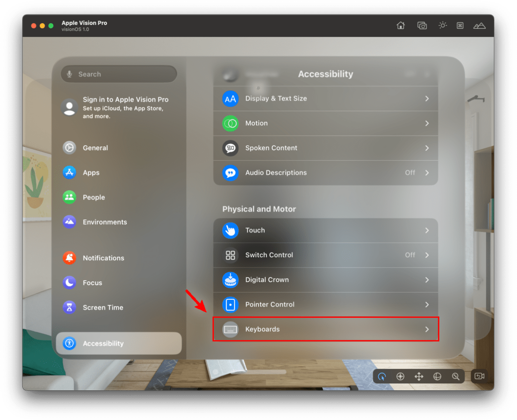Screen dimensions: 517x420
Task: Click the Environments mountain icon in sidebar
Action: 69,222
